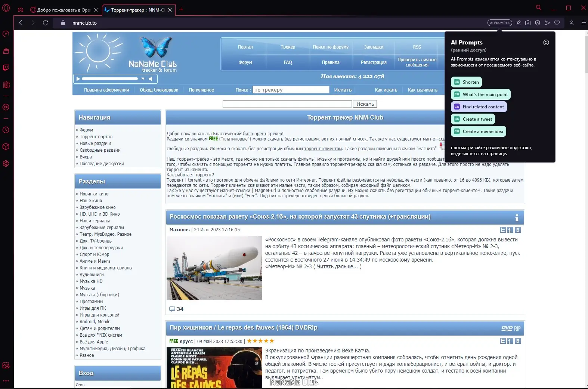Open GX Corner gamepad tab
Viewport: 588px width, 389px height.
tap(21, 10)
